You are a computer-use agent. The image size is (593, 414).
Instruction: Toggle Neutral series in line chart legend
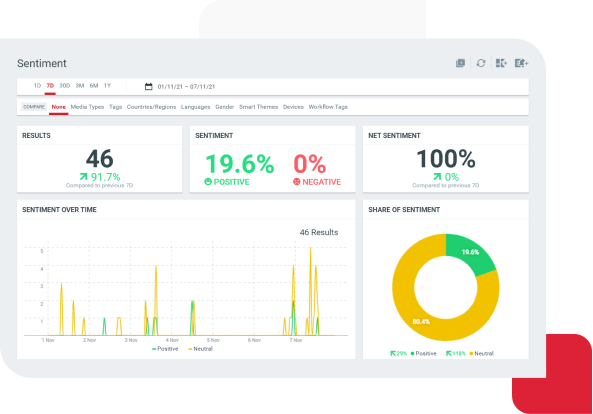[200, 349]
